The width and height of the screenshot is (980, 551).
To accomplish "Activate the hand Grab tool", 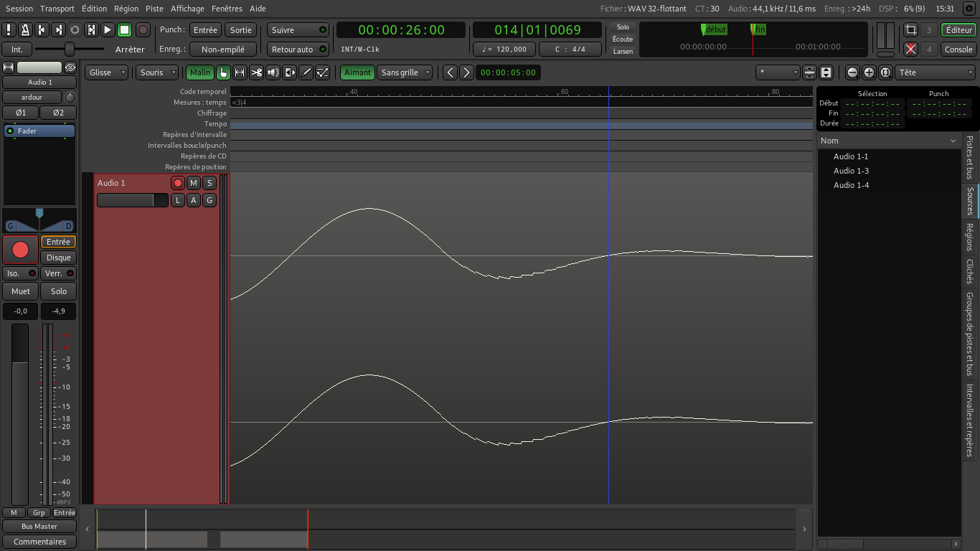I will (x=223, y=72).
